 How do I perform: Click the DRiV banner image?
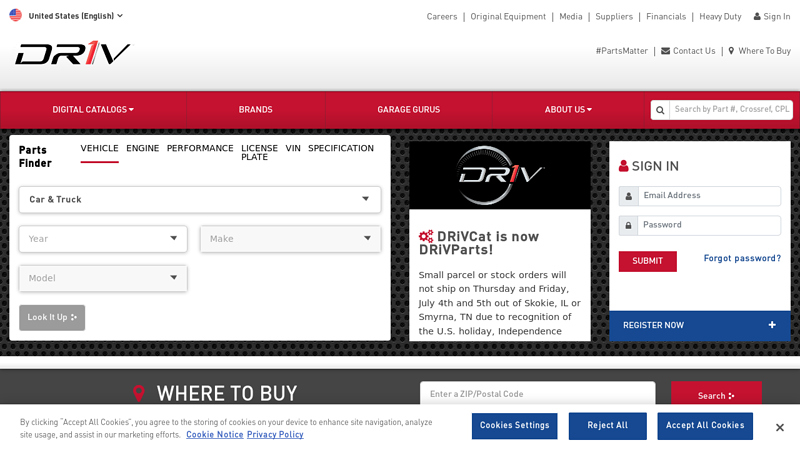(500, 175)
